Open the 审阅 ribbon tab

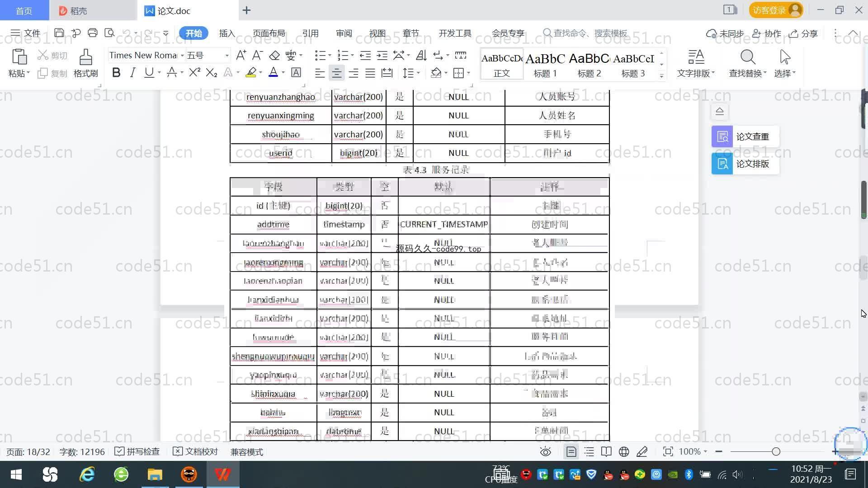(x=344, y=33)
